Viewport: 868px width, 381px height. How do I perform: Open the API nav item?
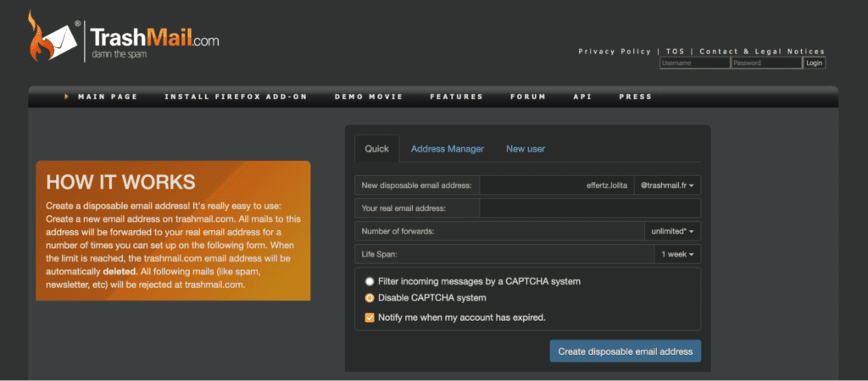(x=582, y=97)
